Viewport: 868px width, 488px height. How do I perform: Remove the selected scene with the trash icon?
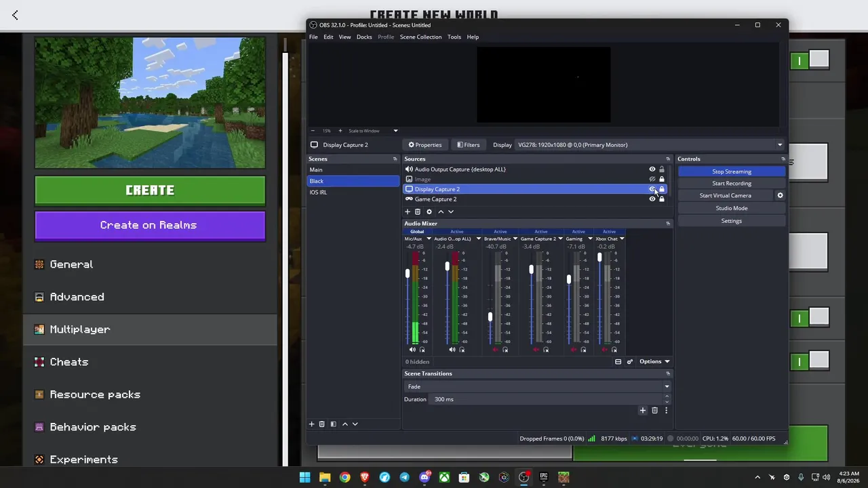(322, 424)
